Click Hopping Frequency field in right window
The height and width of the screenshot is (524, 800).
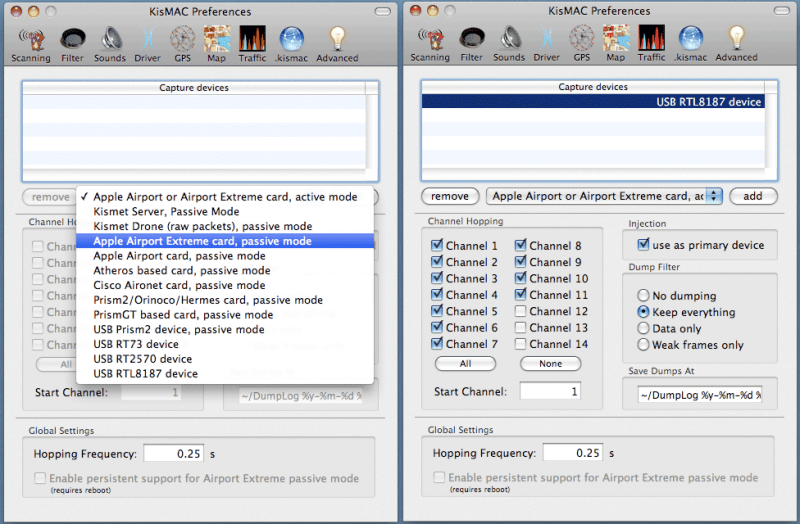572,453
